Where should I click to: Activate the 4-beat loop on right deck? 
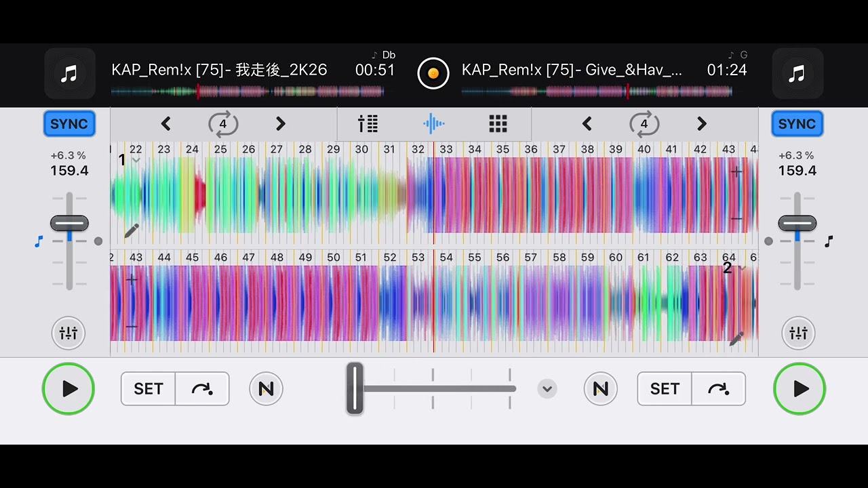(644, 123)
